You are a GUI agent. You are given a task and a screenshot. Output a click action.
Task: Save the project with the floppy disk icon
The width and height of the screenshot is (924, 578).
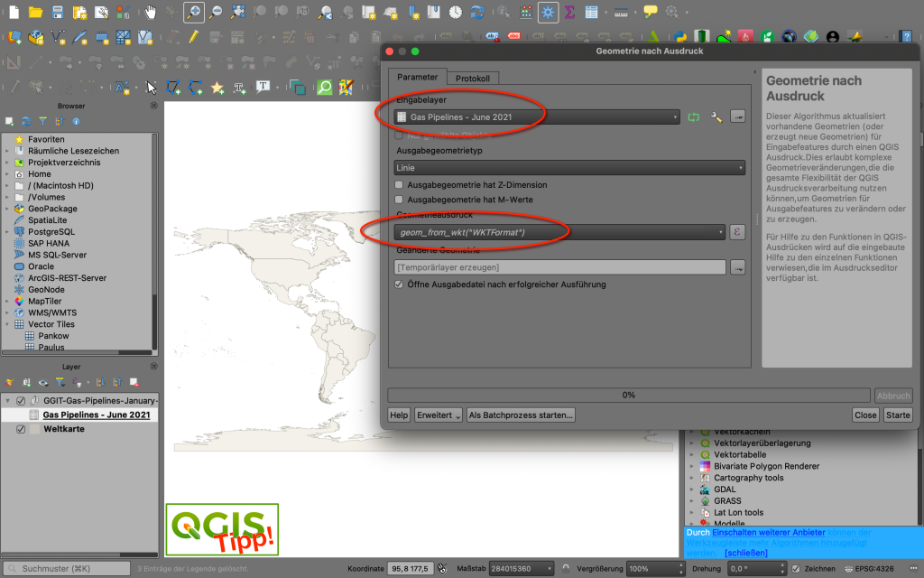coord(57,12)
